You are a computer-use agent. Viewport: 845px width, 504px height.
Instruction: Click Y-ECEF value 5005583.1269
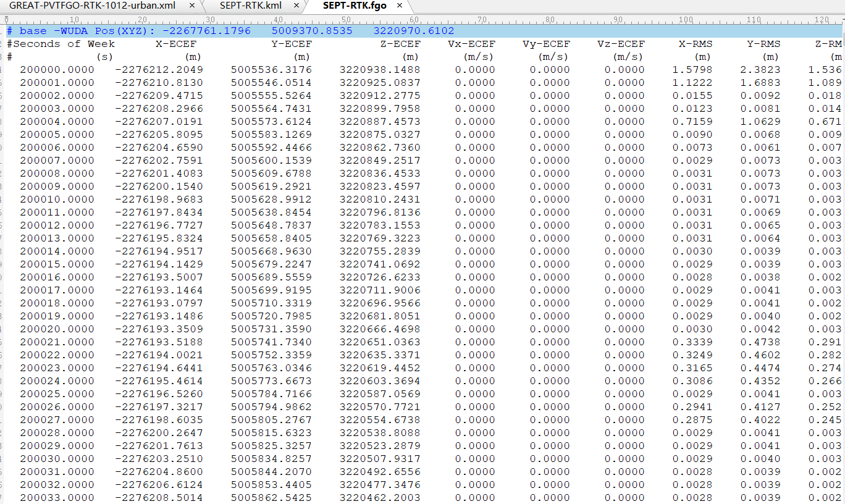[x=271, y=135]
